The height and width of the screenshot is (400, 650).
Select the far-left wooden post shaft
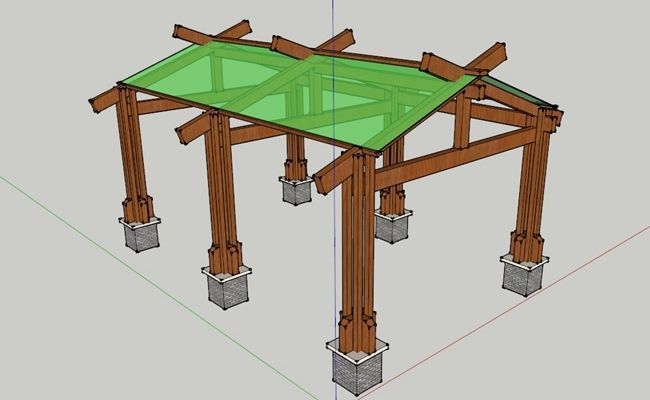[130, 150]
